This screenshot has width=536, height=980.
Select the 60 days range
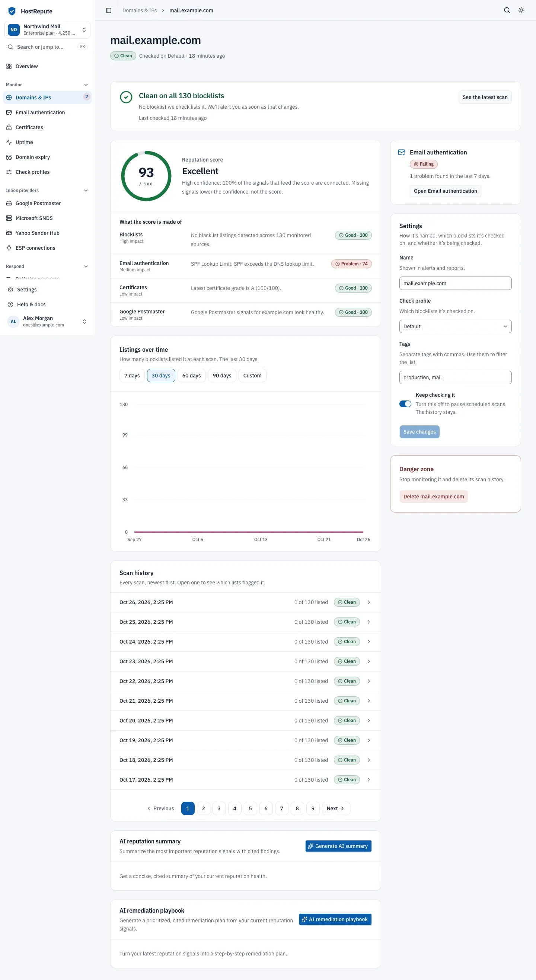pos(191,376)
